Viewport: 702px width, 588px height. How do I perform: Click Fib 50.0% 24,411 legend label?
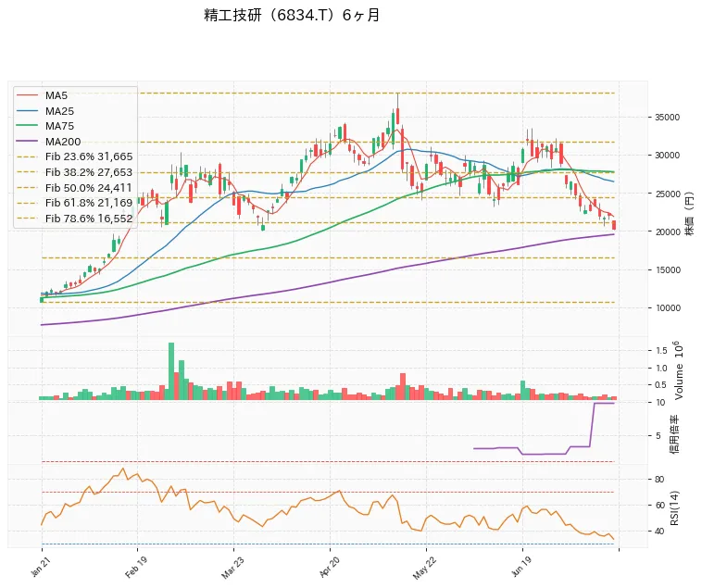click(x=88, y=187)
